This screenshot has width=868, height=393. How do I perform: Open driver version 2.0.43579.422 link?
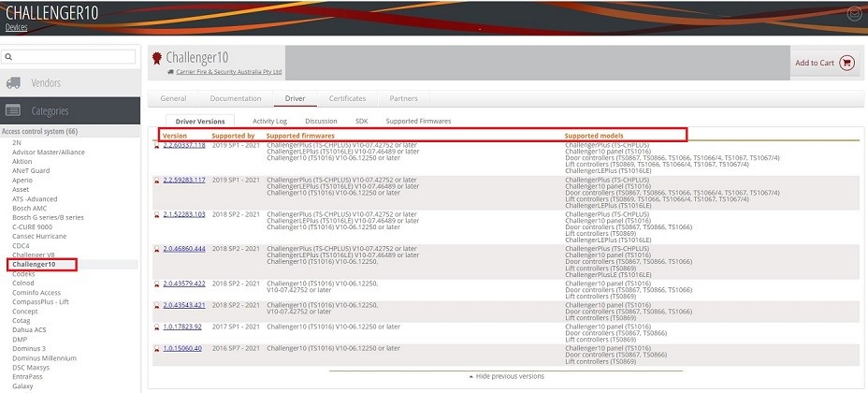point(184,284)
